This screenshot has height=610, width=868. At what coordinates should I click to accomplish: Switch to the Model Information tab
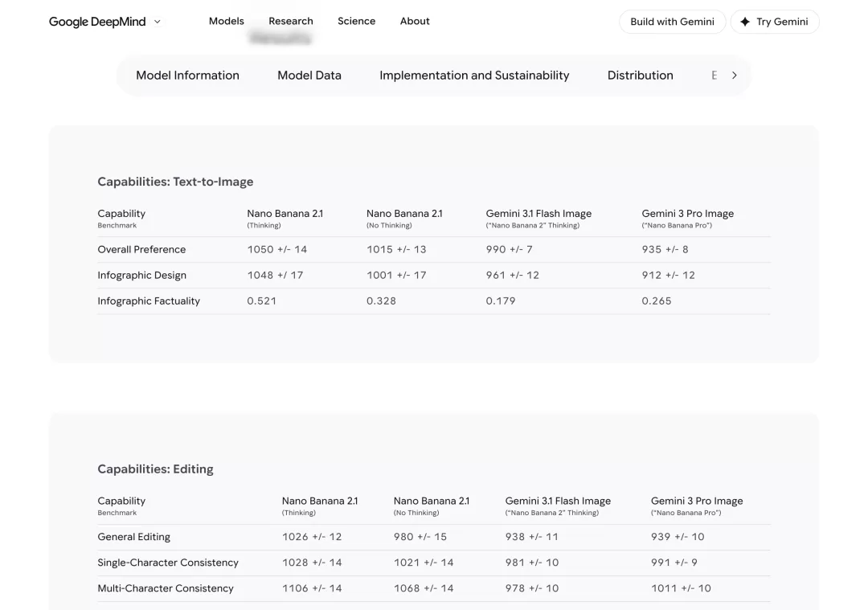[187, 76]
